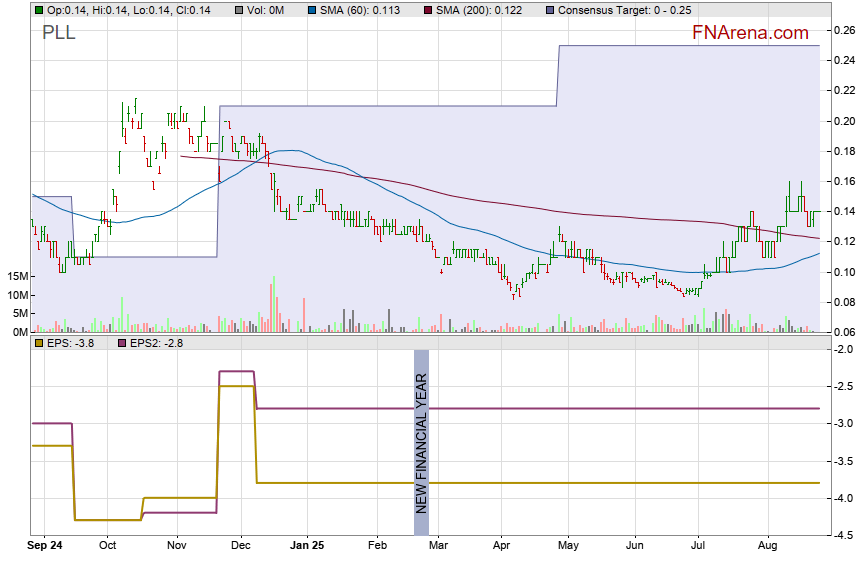The height and width of the screenshot is (566, 859).
Task: Click the Aug label on the date axis
Action: [768, 546]
